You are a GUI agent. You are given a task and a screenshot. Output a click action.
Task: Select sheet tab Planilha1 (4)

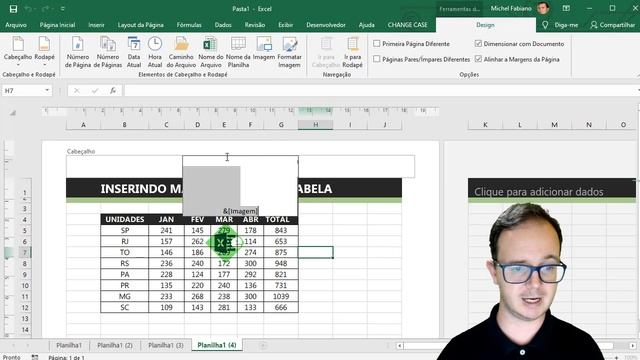(x=217, y=345)
